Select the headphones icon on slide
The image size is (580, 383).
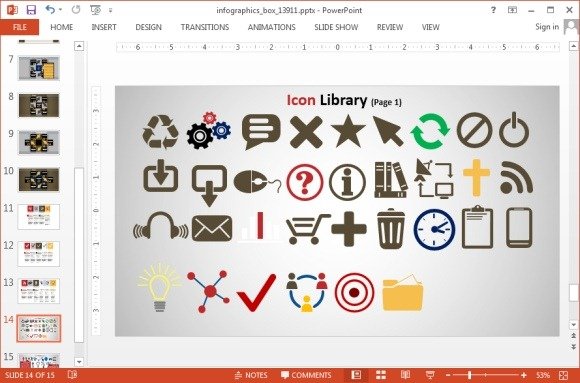click(161, 225)
